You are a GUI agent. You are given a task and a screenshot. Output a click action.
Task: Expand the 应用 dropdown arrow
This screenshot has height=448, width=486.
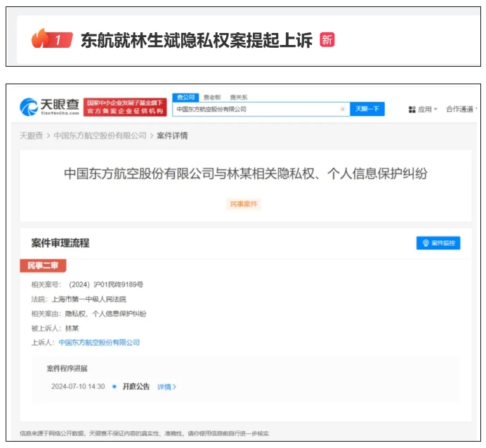click(435, 109)
